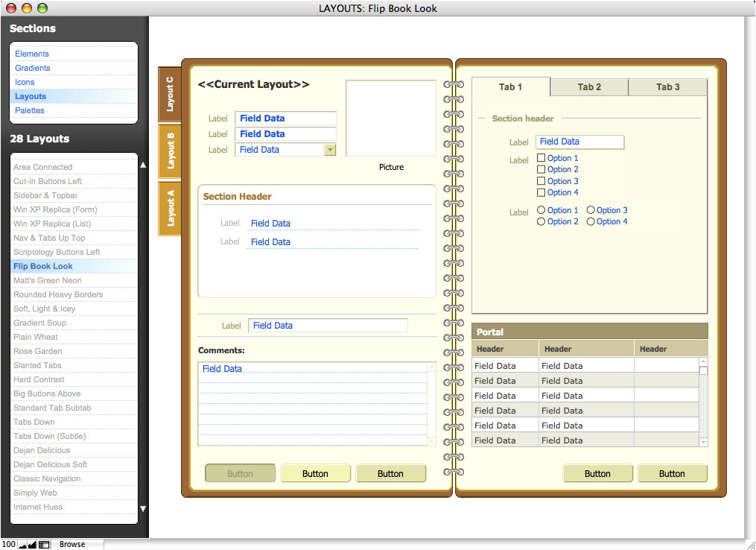Switch to Tab 3
The height and width of the screenshot is (550, 756).
pyautogui.click(x=668, y=87)
